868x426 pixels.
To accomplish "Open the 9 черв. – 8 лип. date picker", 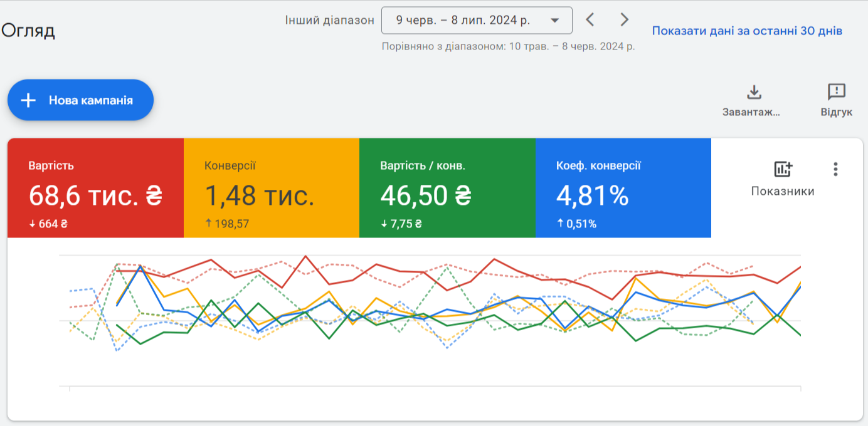I will click(x=463, y=21).
